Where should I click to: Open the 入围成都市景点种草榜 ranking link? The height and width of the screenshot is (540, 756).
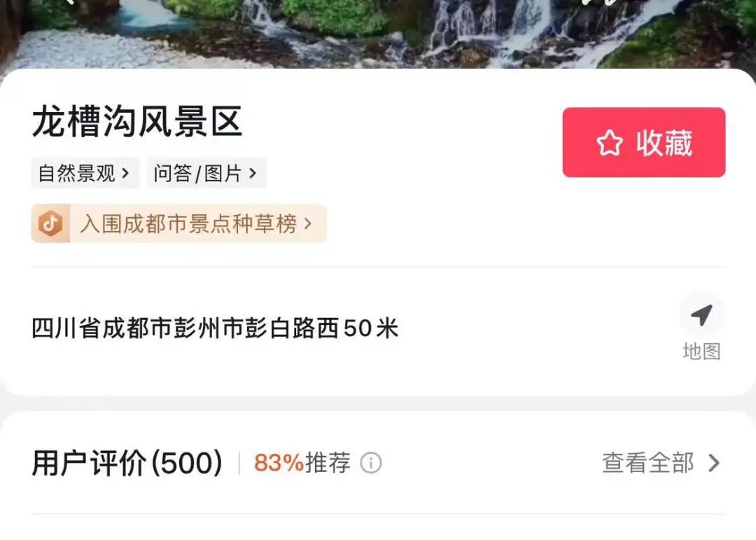coord(179,223)
